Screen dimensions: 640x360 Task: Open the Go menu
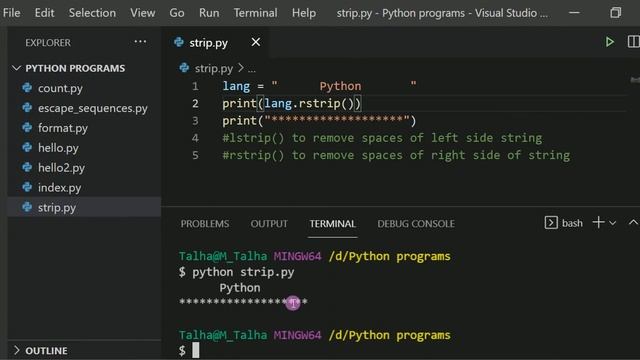177,13
